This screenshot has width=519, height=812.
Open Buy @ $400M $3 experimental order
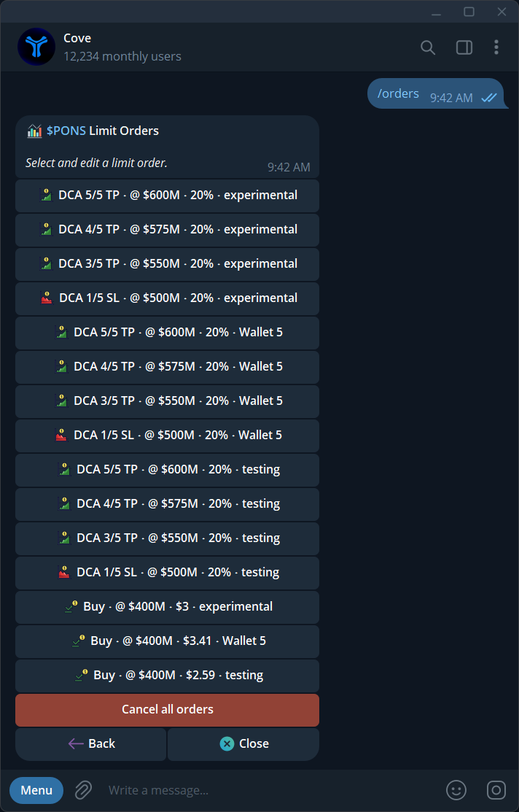pos(167,606)
